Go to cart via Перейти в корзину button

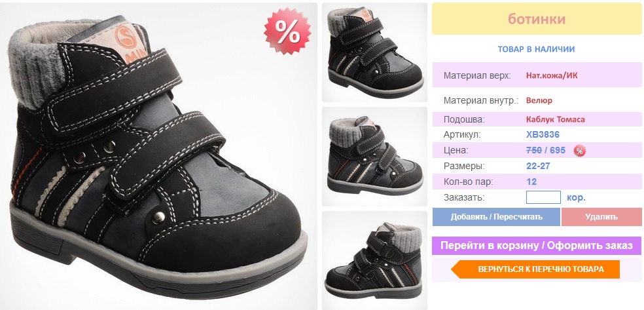coord(537,246)
